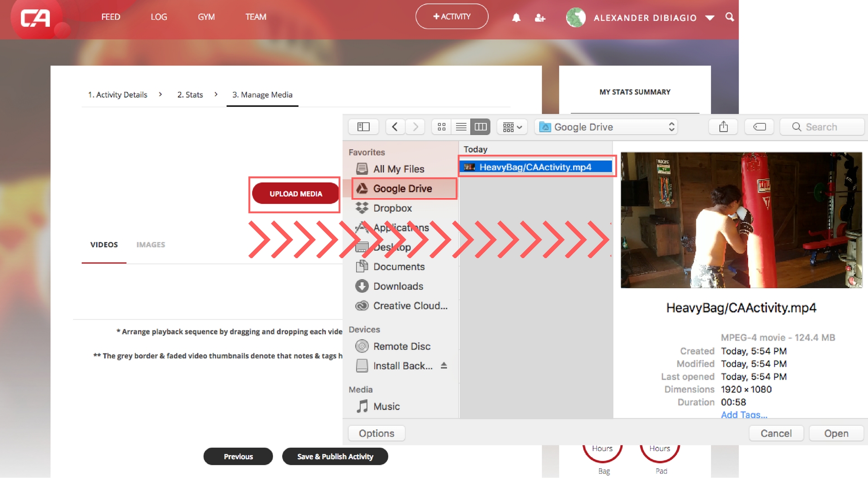Eject the Install Back... device
Viewport: 868px width, 488px height.
point(444,366)
